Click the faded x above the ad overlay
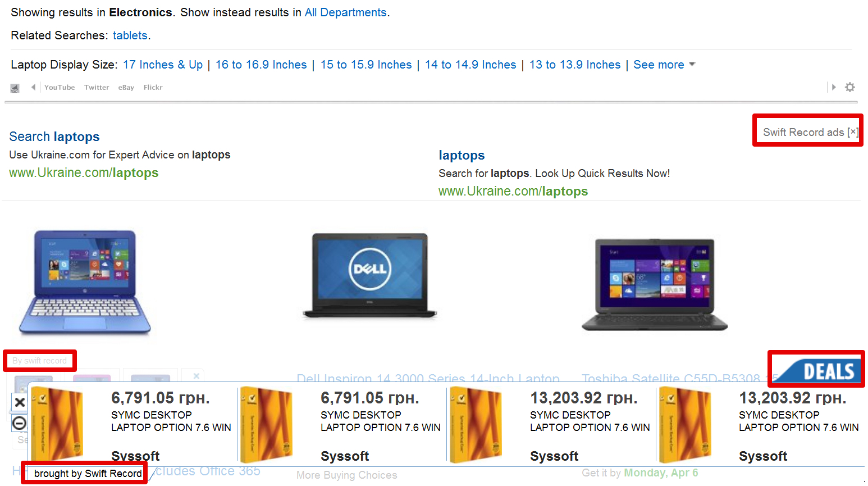This screenshot has height=486, width=868. click(x=196, y=375)
